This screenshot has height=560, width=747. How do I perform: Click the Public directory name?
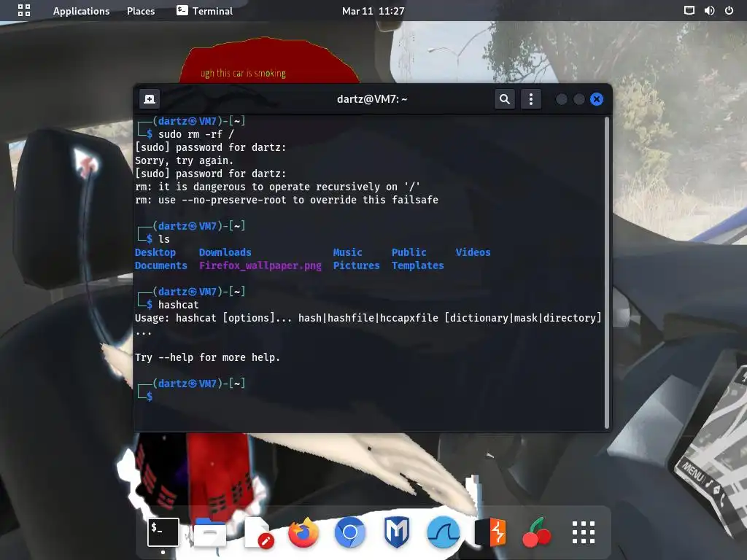[409, 252]
